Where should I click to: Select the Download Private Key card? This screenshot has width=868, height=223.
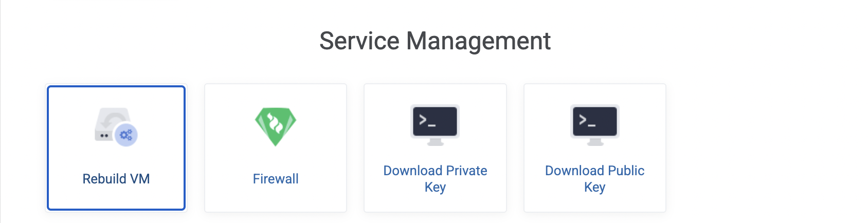click(435, 148)
